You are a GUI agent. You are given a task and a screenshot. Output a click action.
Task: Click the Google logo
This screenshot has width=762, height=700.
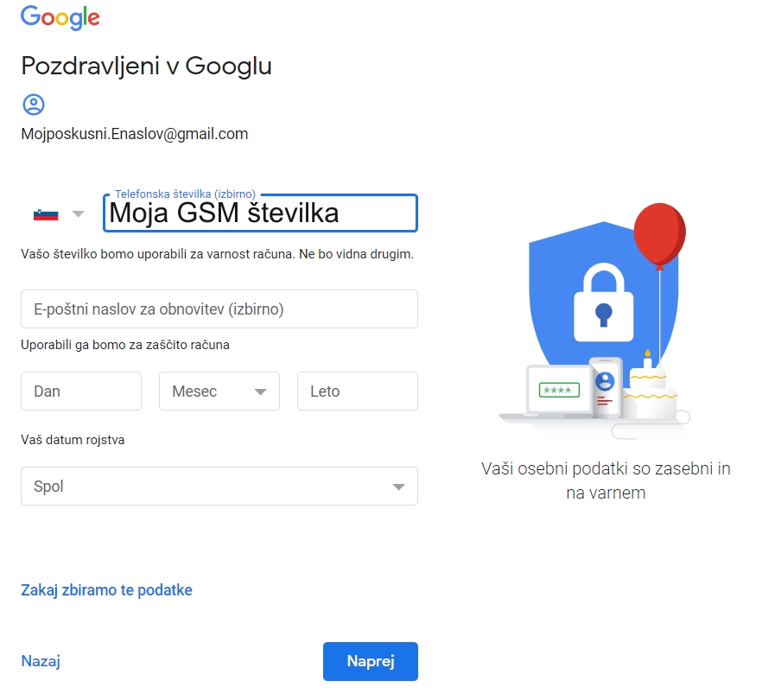point(60,16)
